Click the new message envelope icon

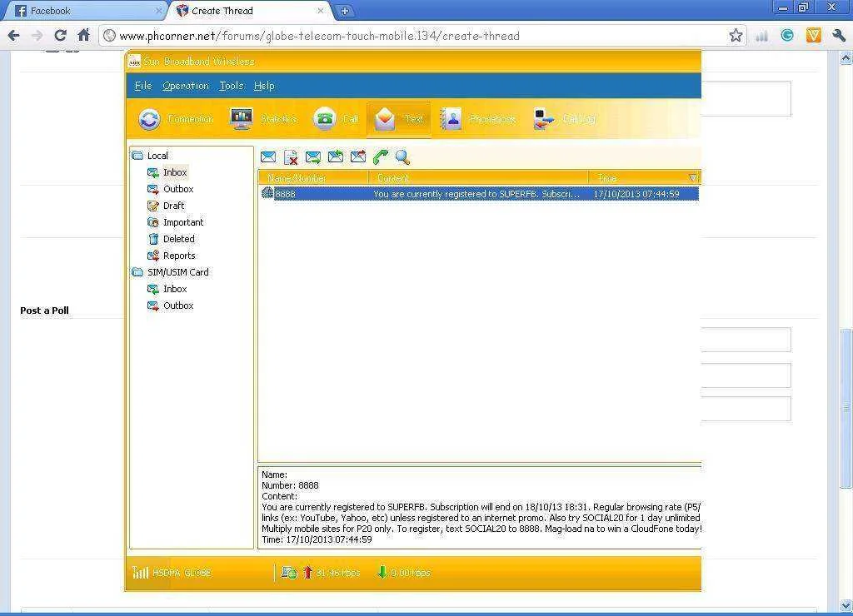[x=268, y=157]
